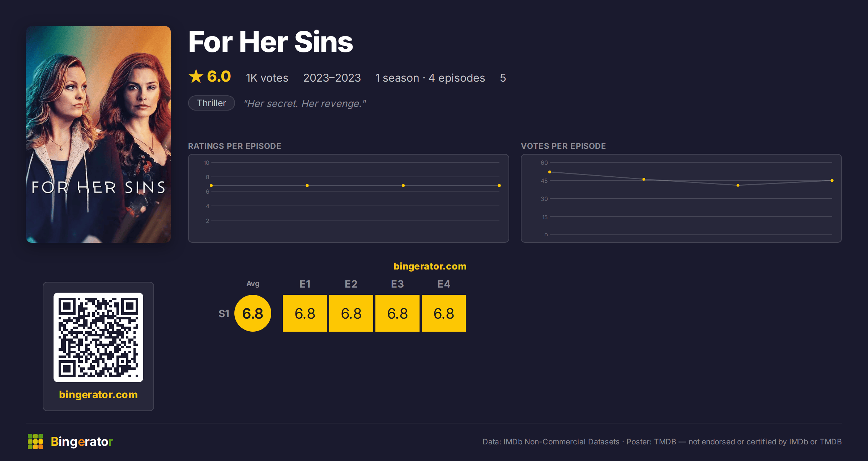This screenshot has width=868, height=461.
Task: Click the Thriller genre tag
Action: (212, 103)
